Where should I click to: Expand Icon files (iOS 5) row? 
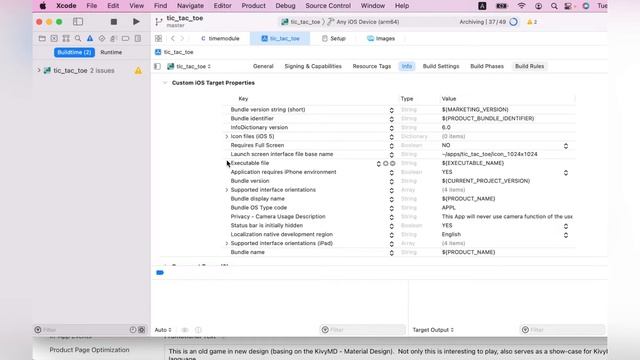point(227,137)
